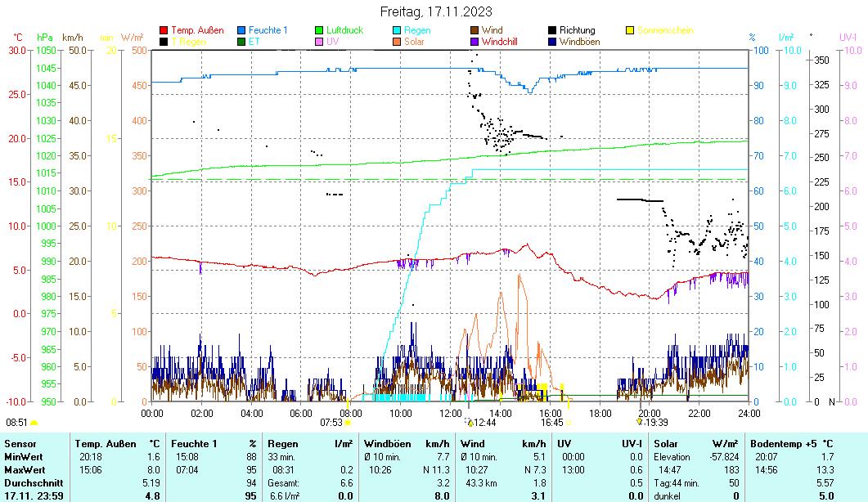Click the blue Feuchte 1 legend square

point(241,30)
